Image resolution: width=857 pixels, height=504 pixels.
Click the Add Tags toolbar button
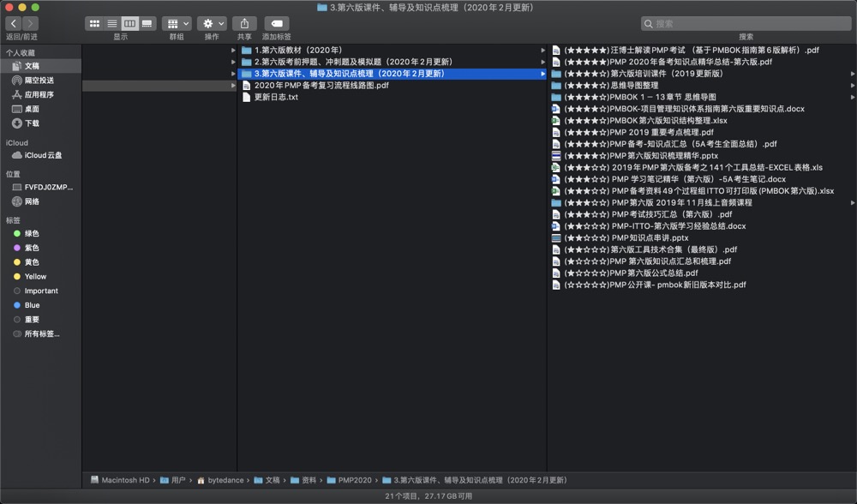276,23
